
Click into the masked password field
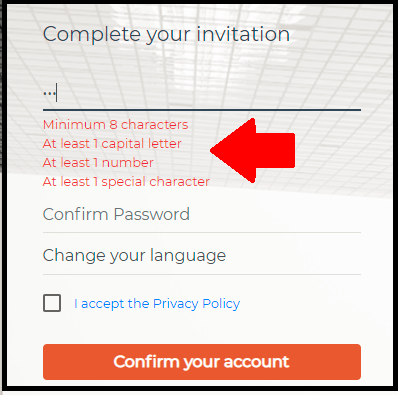coord(202,93)
